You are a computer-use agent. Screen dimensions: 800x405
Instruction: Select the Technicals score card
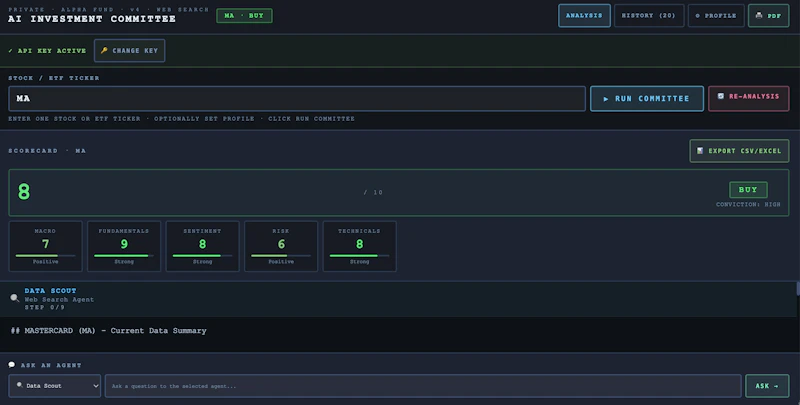[360, 246]
